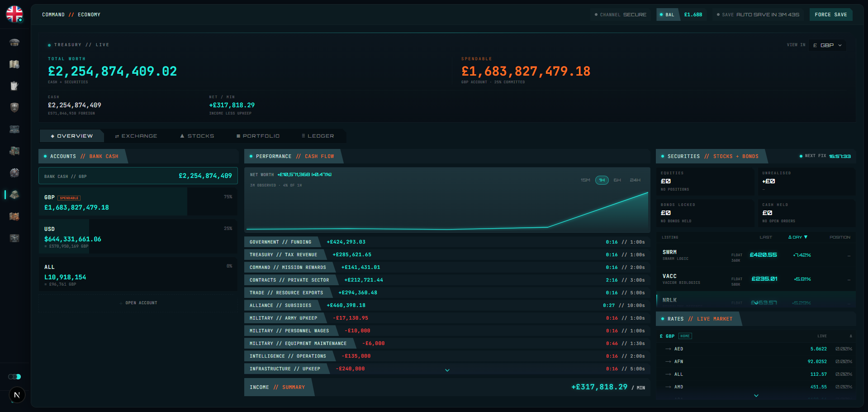
Task: Click the Channel Secure status indicator
Action: click(x=621, y=14)
